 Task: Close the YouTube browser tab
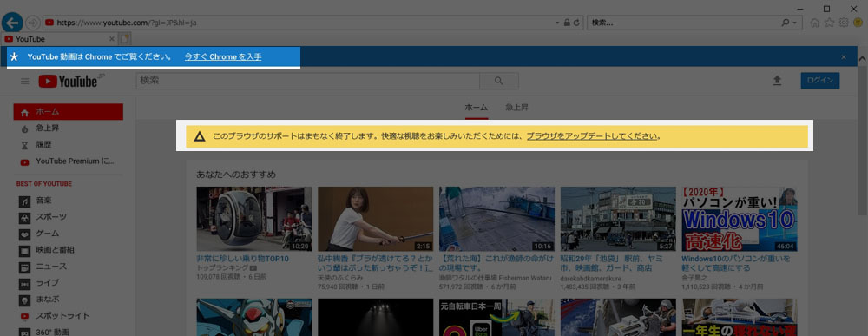coord(111,39)
